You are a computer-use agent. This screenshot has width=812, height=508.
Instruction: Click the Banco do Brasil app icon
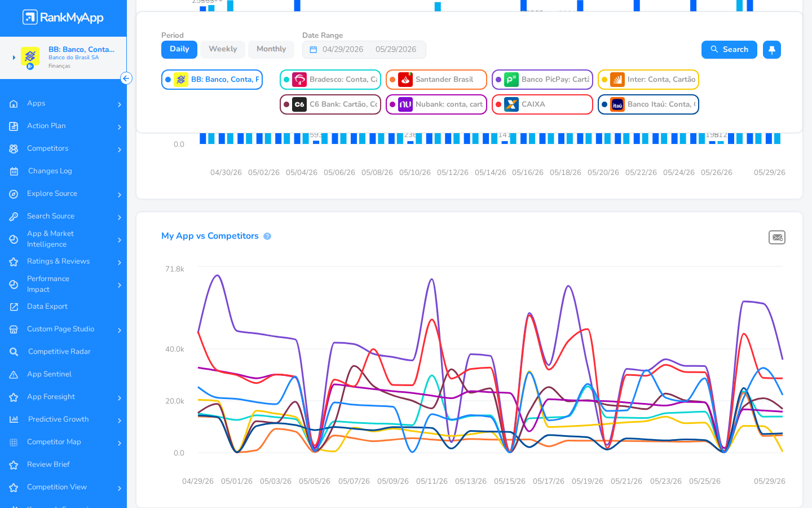30,57
